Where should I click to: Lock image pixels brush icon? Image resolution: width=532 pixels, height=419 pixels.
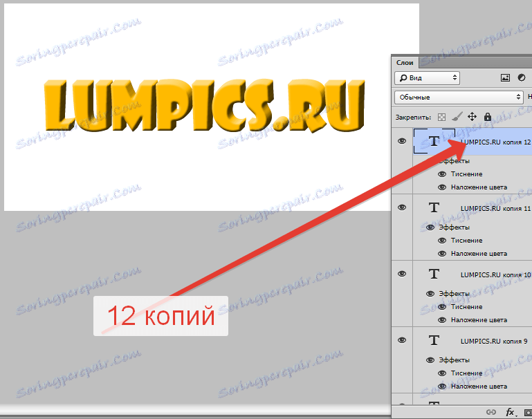(x=457, y=117)
